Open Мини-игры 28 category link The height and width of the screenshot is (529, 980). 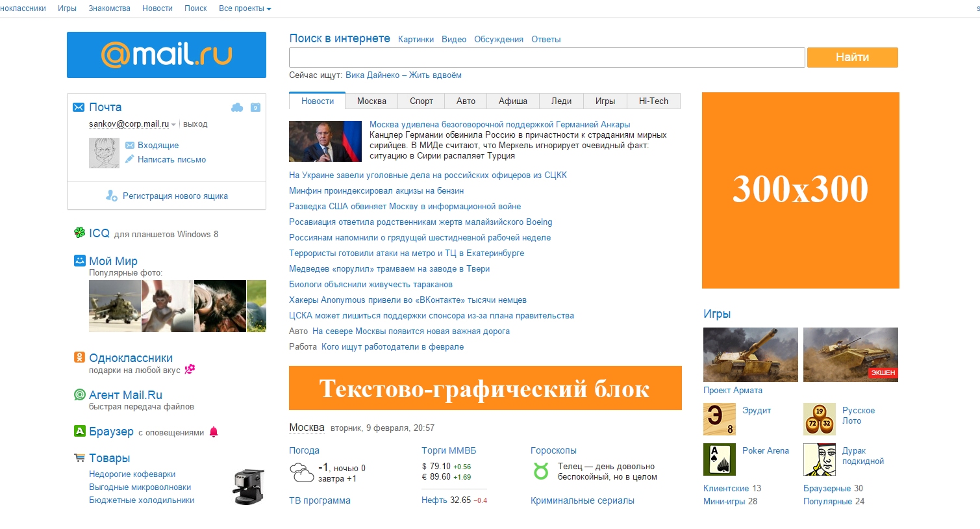click(730, 501)
